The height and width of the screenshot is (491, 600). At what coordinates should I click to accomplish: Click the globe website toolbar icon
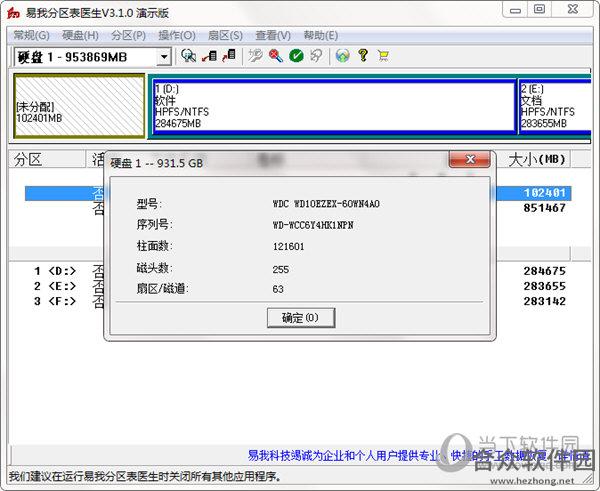(x=342, y=56)
